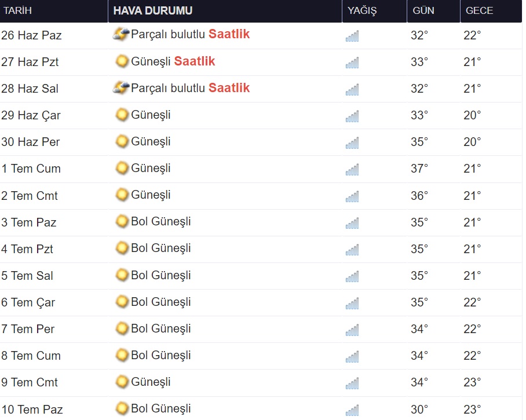
Task: Click sun icon on 6 Tem Çar row
Action: (x=122, y=301)
